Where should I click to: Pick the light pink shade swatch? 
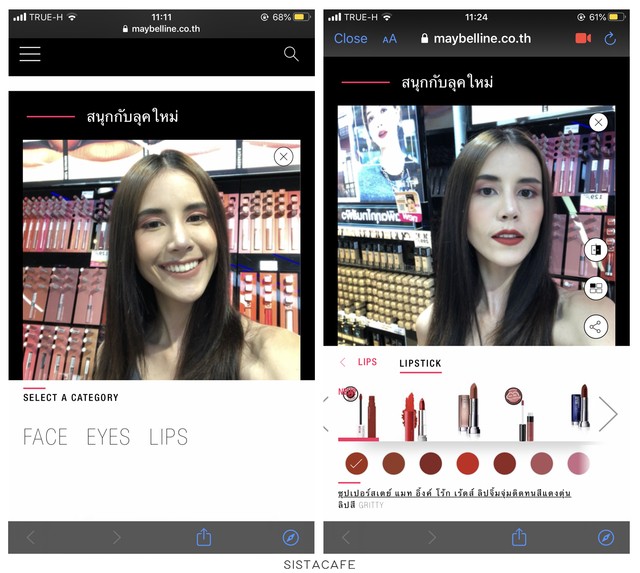tap(578, 464)
